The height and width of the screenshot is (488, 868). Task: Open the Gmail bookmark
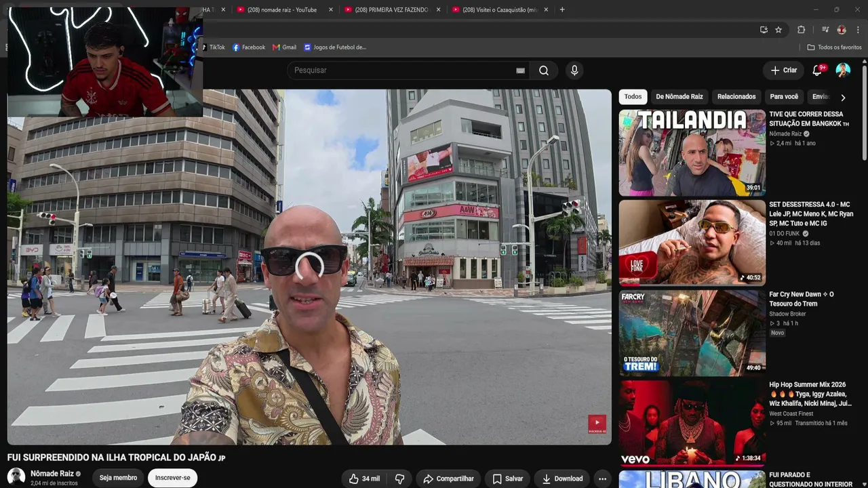(284, 47)
